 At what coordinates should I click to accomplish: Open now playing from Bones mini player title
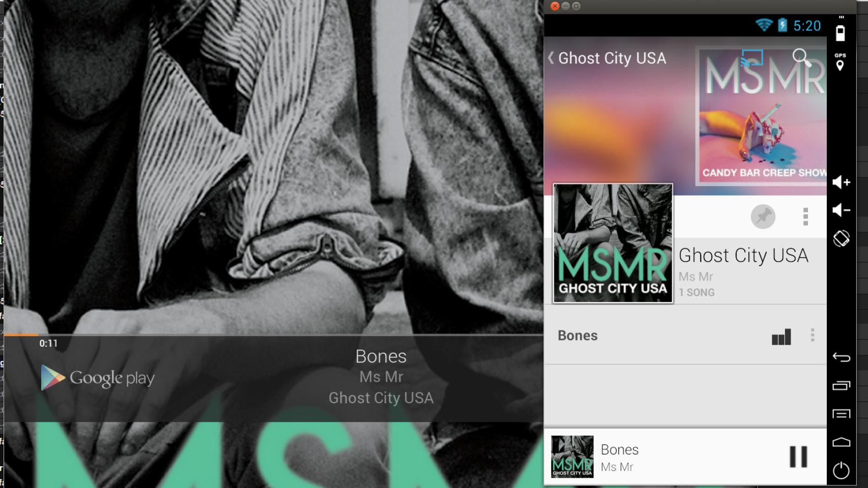point(619,449)
